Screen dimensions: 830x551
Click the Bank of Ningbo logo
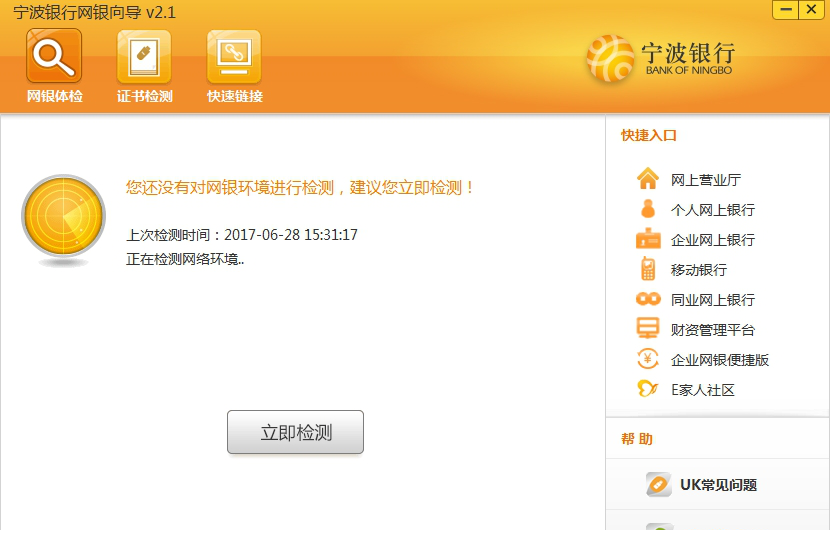coord(662,59)
